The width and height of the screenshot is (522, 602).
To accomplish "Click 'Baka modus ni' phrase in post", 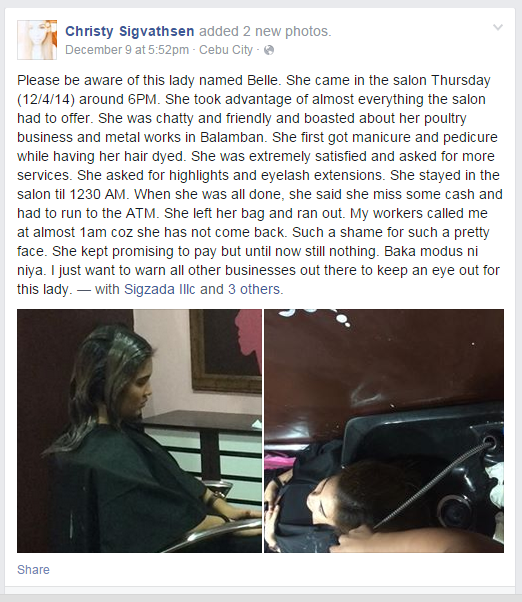I will (431, 251).
